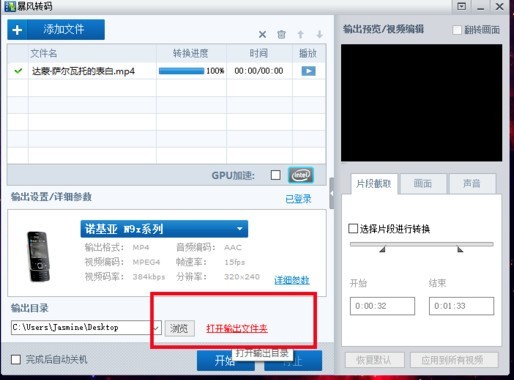Click the 浏览 browse button
Image resolution: width=514 pixels, height=380 pixels.
point(179,328)
